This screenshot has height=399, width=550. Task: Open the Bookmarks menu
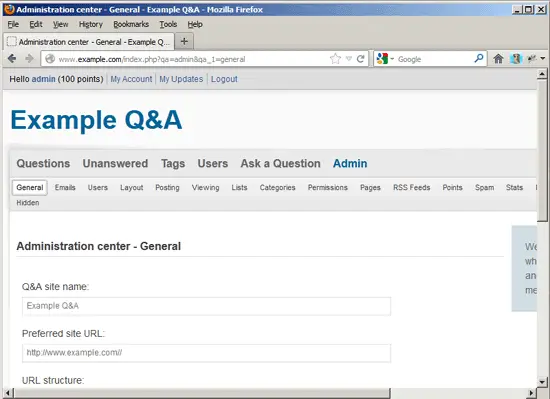pyautogui.click(x=131, y=24)
